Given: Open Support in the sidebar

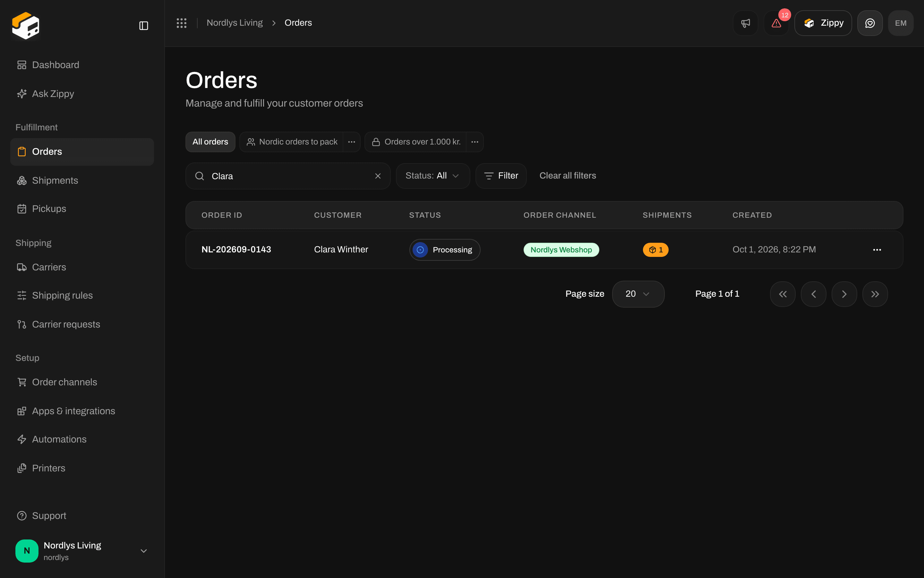Looking at the screenshot, I should tap(82, 516).
